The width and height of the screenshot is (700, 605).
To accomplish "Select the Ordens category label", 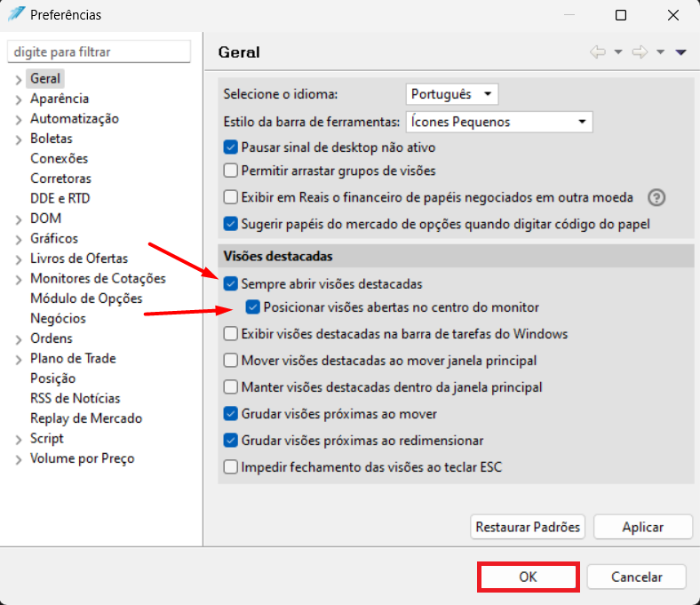I will click(52, 338).
